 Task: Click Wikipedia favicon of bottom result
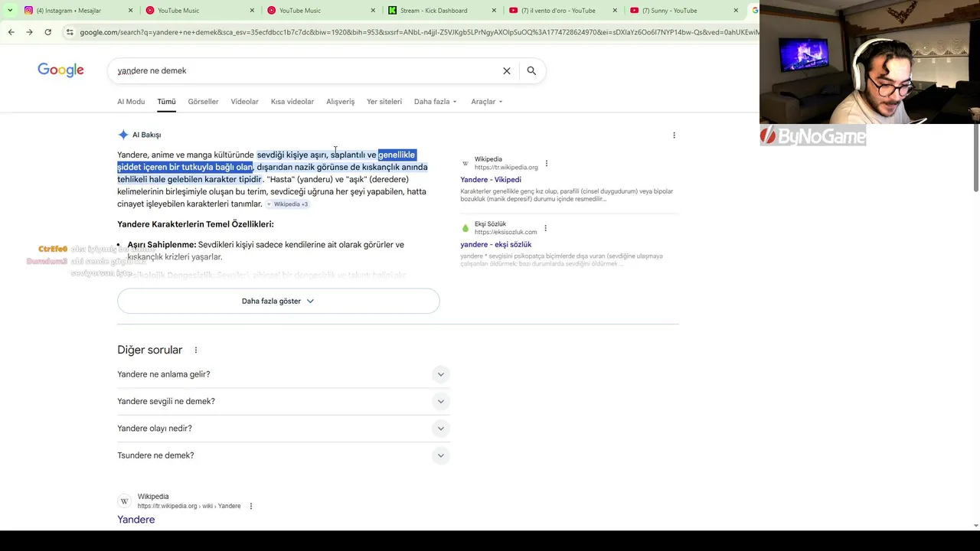[124, 501]
